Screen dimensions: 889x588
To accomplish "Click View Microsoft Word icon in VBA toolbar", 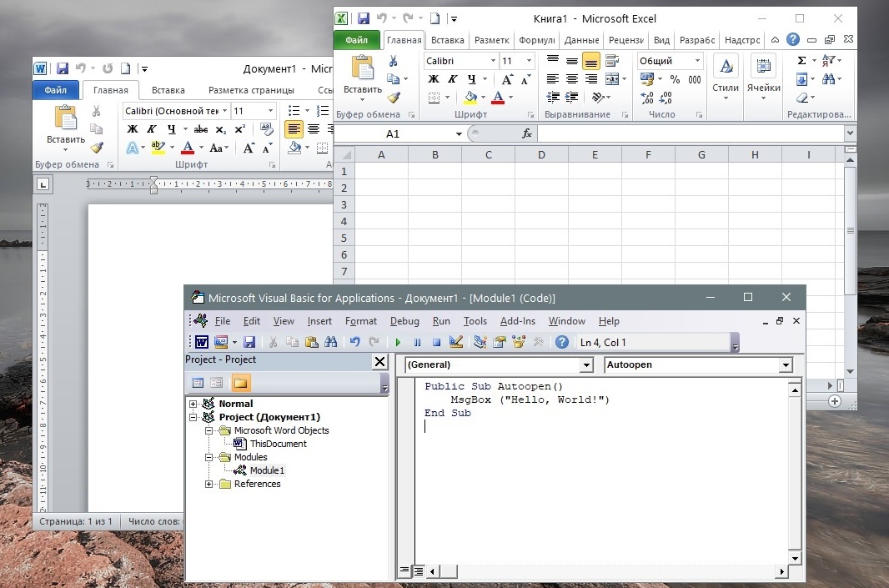I will pos(201,342).
